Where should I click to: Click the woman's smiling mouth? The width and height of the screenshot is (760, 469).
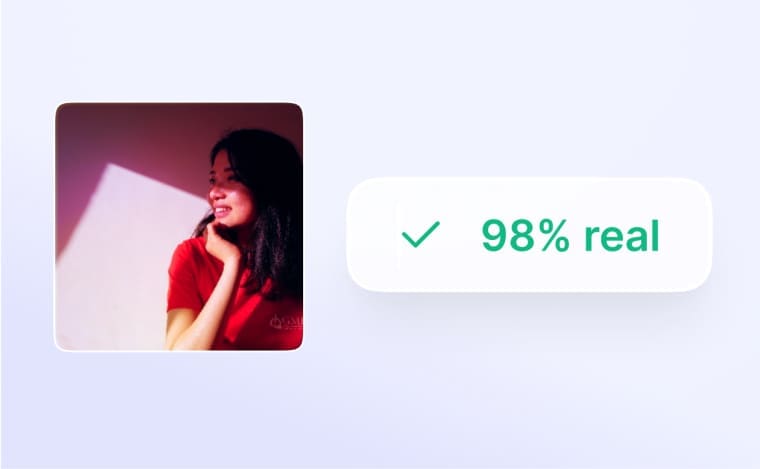221,212
